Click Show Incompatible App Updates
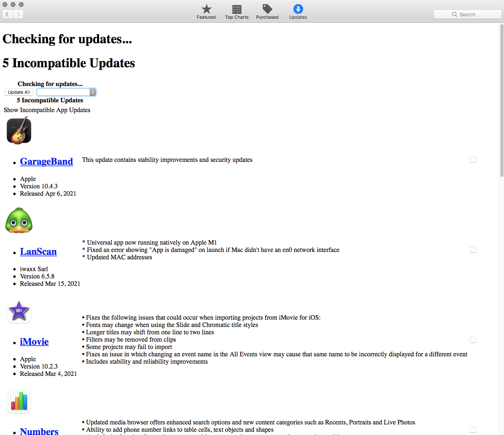 pyautogui.click(x=47, y=110)
